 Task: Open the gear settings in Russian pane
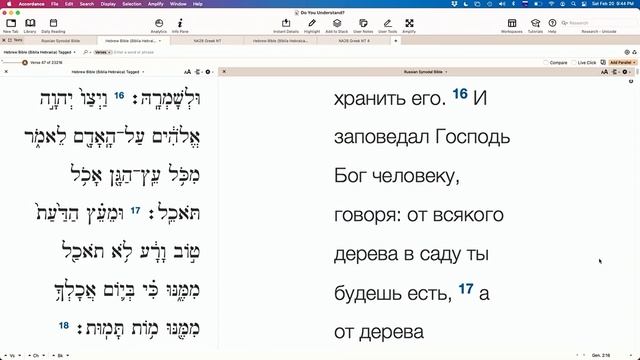(x=625, y=72)
